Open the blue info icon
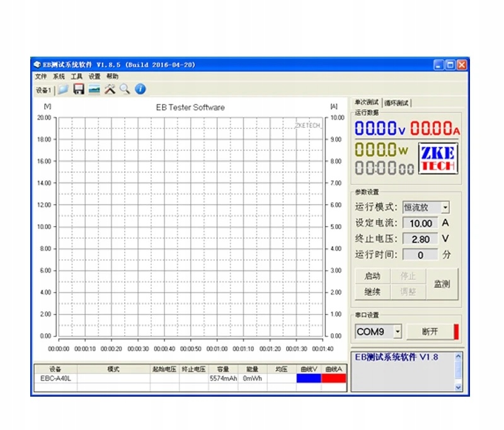 click(x=140, y=89)
